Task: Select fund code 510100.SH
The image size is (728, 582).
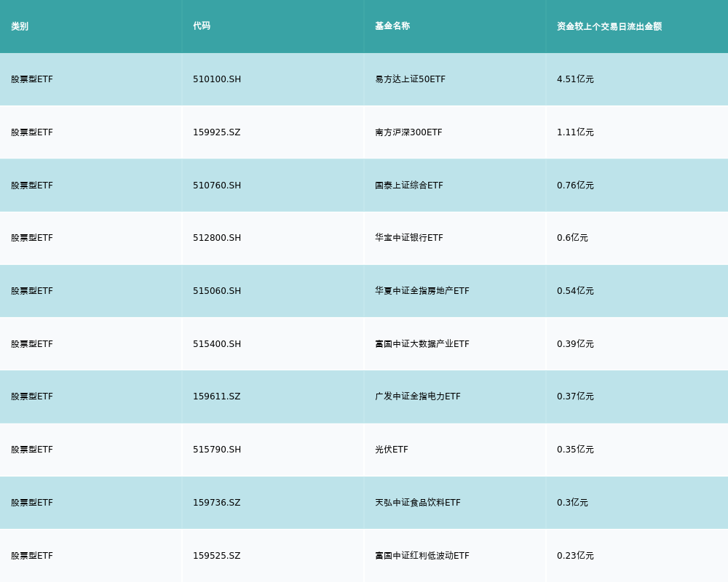Action: coord(217,79)
